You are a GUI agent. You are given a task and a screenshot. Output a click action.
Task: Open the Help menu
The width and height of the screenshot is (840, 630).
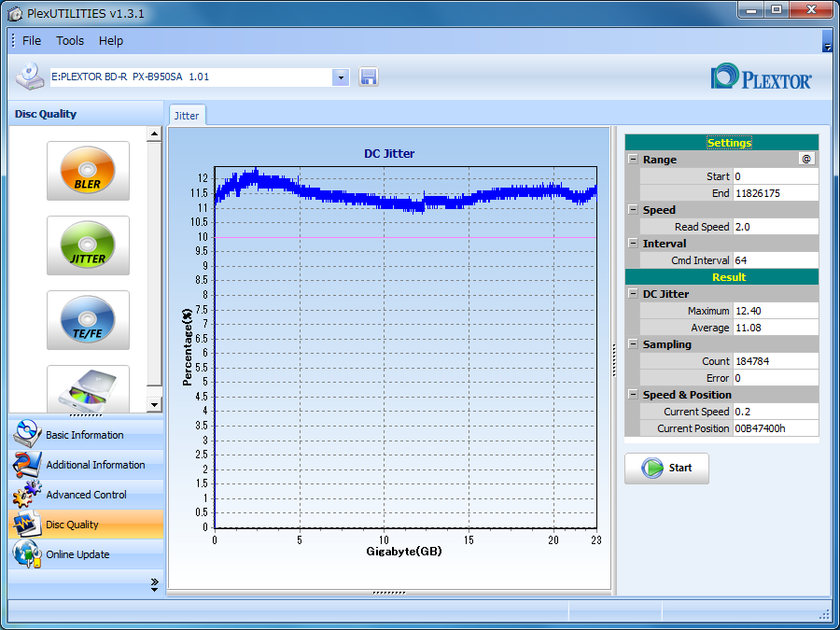click(111, 41)
